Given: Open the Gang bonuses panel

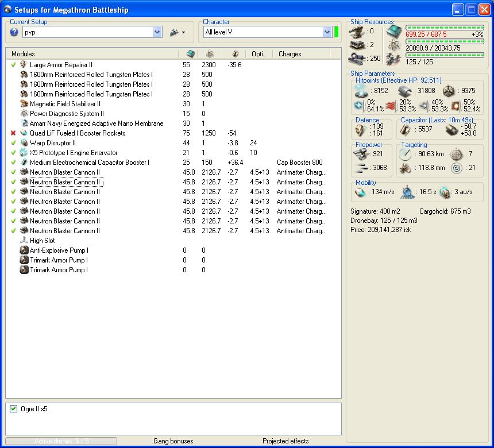Looking at the screenshot, I should pos(173,441).
